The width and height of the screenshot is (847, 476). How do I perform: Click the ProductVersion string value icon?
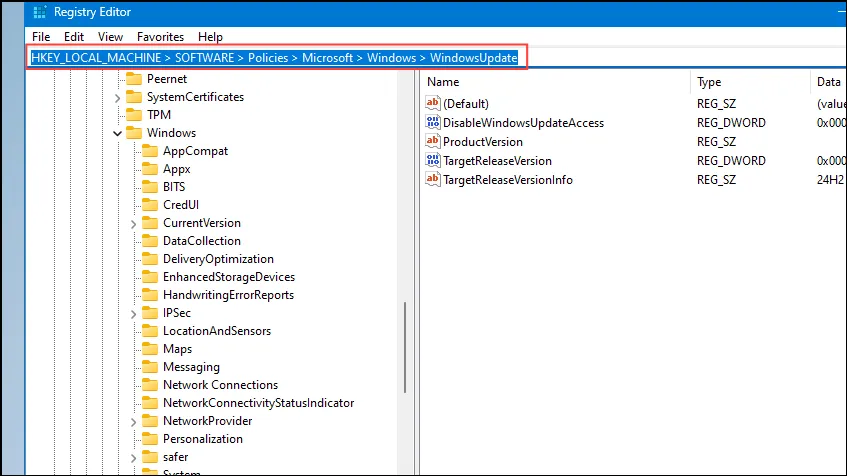(x=433, y=141)
